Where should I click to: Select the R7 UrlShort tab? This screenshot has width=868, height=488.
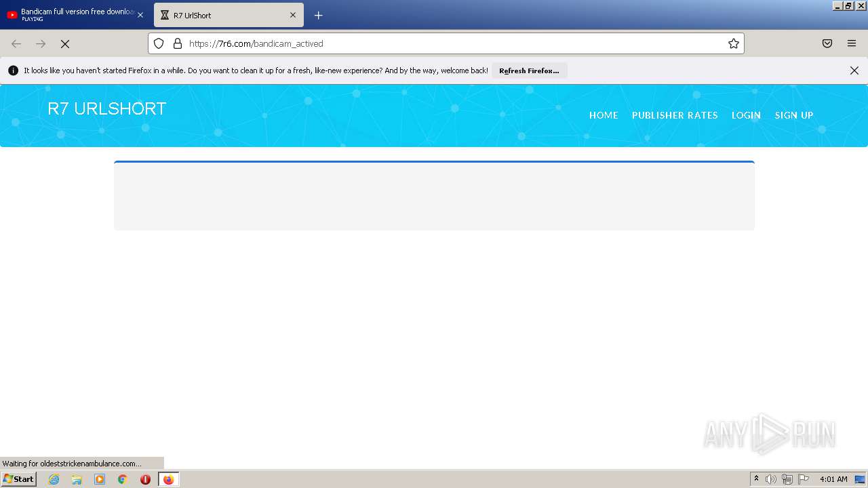pyautogui.click(x=229, y=15)
